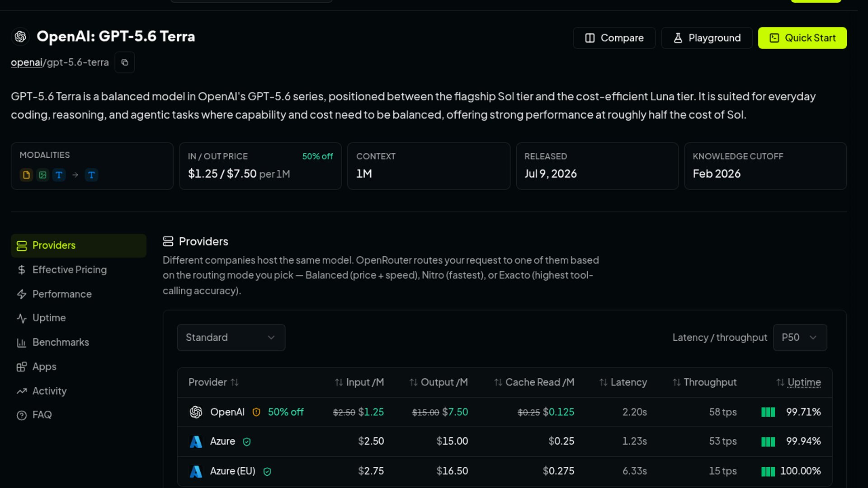This screenshot has height=488, width=868.
Task: Click the OpenAI row uptime bars
Action: point(768,412)
